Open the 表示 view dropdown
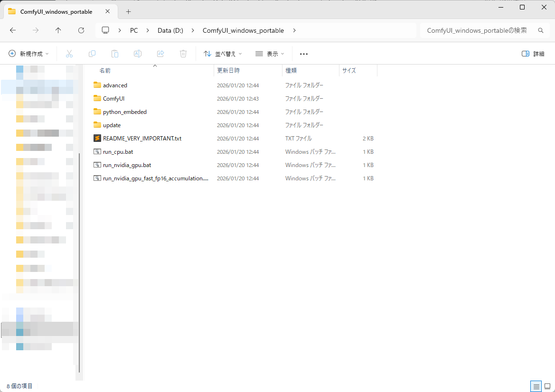 click(x=270, y=54)
